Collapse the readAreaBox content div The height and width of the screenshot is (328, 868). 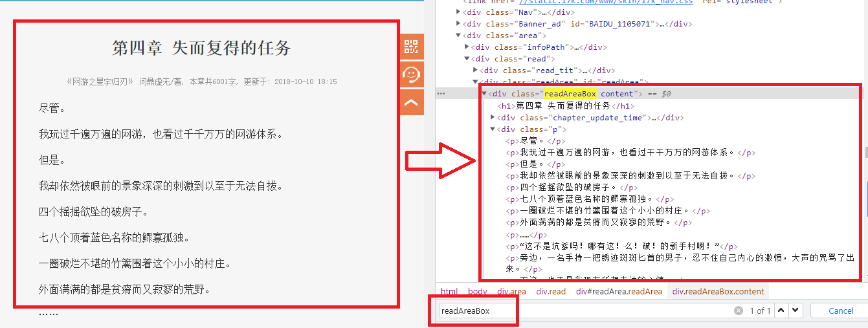click(x=484, y=94)
